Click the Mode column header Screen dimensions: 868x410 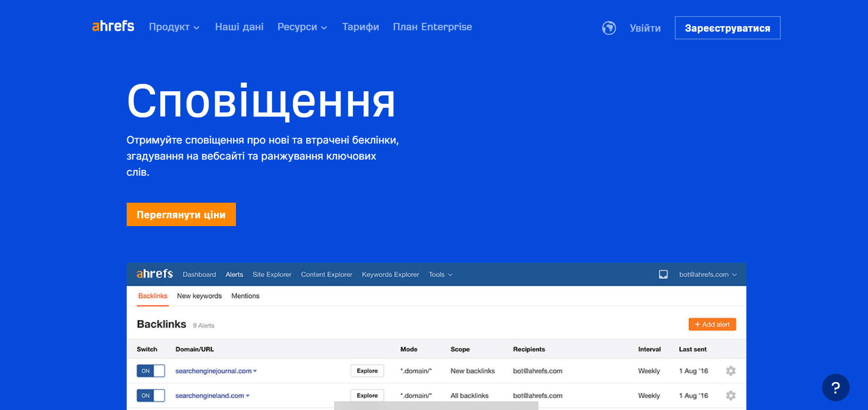(x=409, y=349)
